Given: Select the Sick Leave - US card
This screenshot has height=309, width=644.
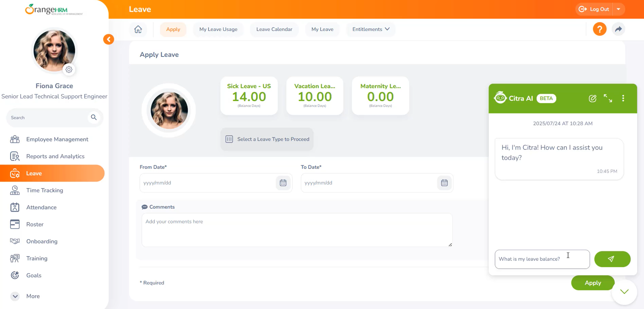Looking at the screenshot, I should 249,96.
